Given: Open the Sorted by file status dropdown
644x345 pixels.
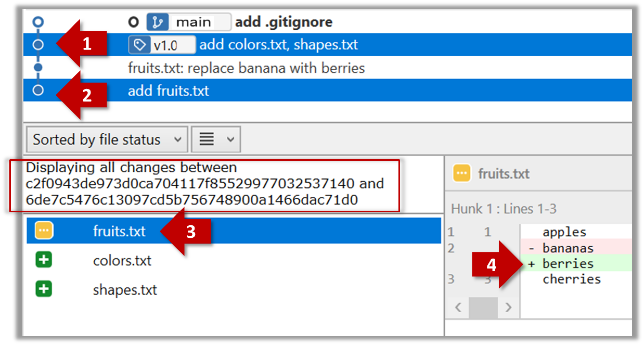Looking at the screenshot, I should pos(107,139).
